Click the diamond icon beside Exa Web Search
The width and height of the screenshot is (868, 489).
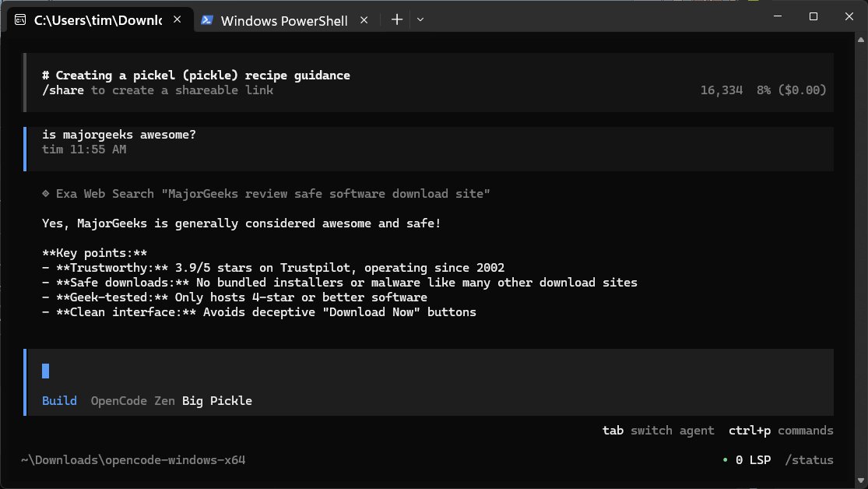(x=46, y=193)
